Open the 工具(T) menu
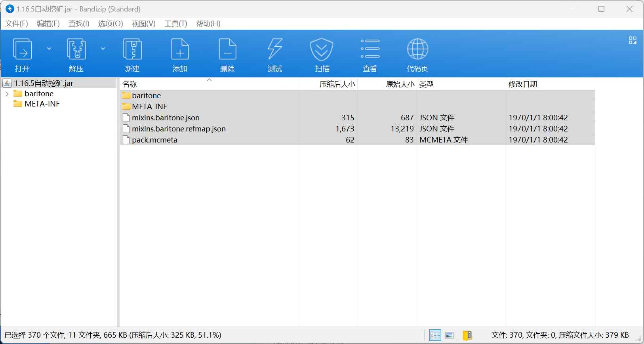Image resolution: width=644 pixels, height=344 pixels. pyautogui.click(x=176, y=24)
